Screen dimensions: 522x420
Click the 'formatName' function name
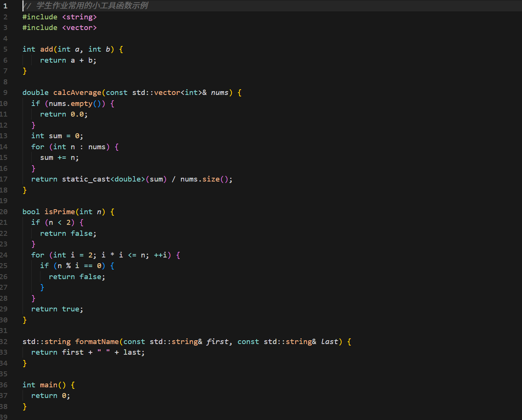(97, 342)
